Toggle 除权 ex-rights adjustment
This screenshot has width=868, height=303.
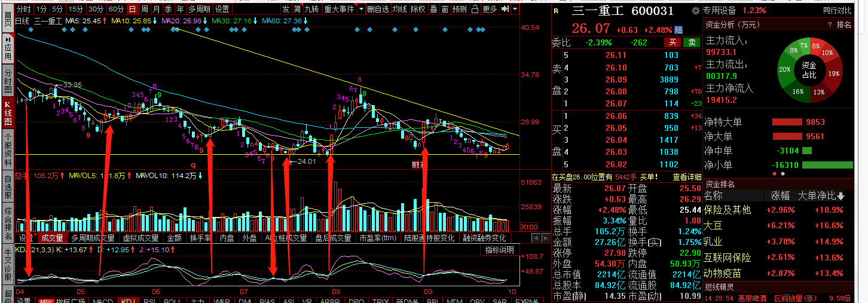pos(418,9)
